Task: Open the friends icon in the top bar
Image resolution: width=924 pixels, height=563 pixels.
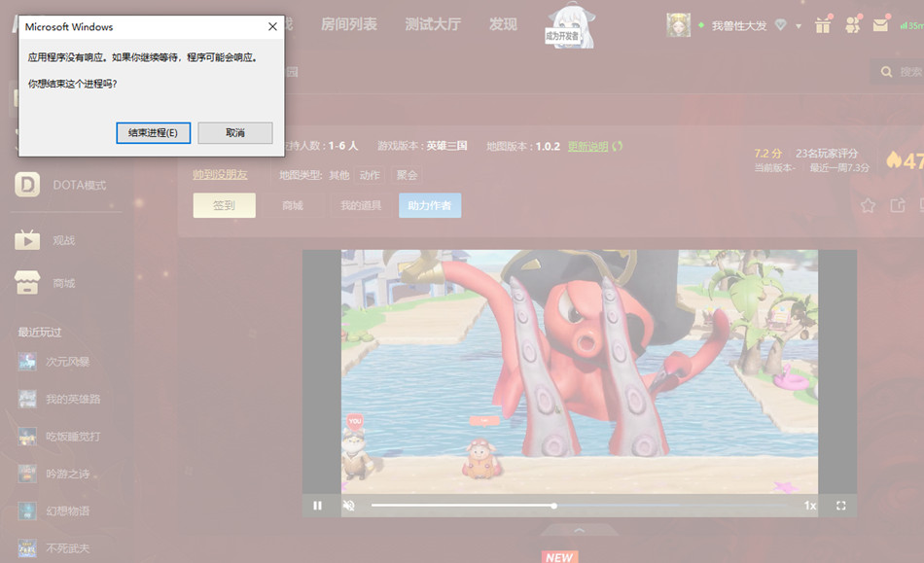Action: pyautogui.click(x=852, y=24)
